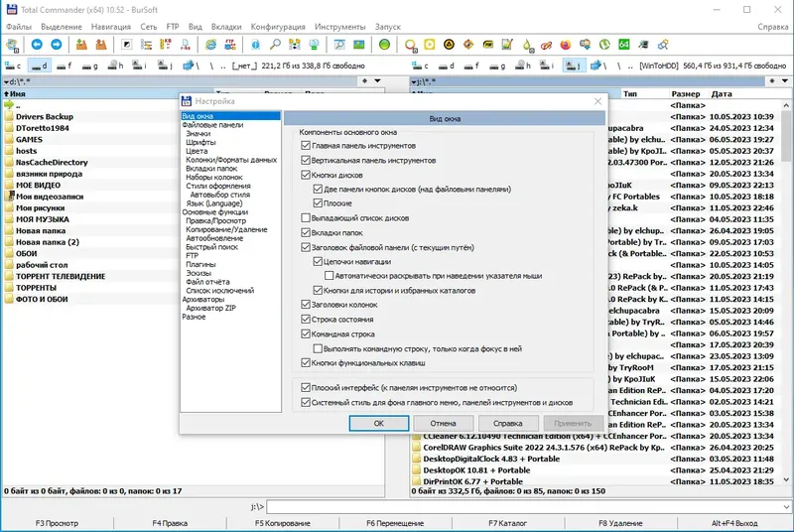Click the black square invert selection icon
This screenshot has height=532, width=794.
127,45
